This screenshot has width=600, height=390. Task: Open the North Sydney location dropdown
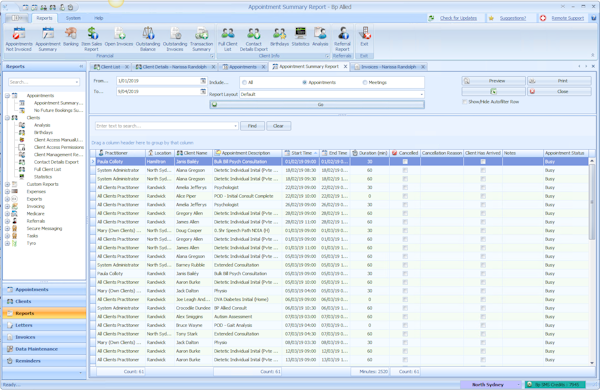coord(518,385)
